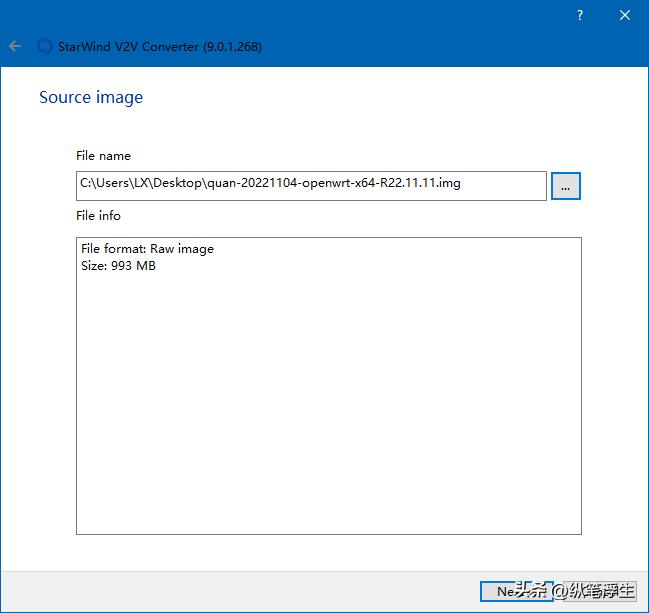This screenshot has height=613, width=649.
Task: Click the back arrow in the title bar
Action: click(15, 46)
